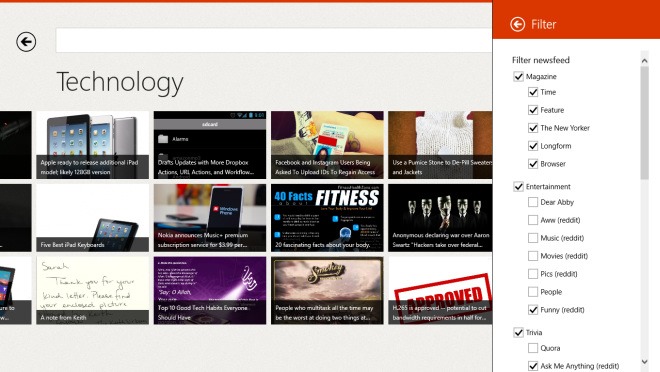The image size is (660, 372).
Task: Enable the Music (reddit) checkbox
Action: click(x=533, y=238)
